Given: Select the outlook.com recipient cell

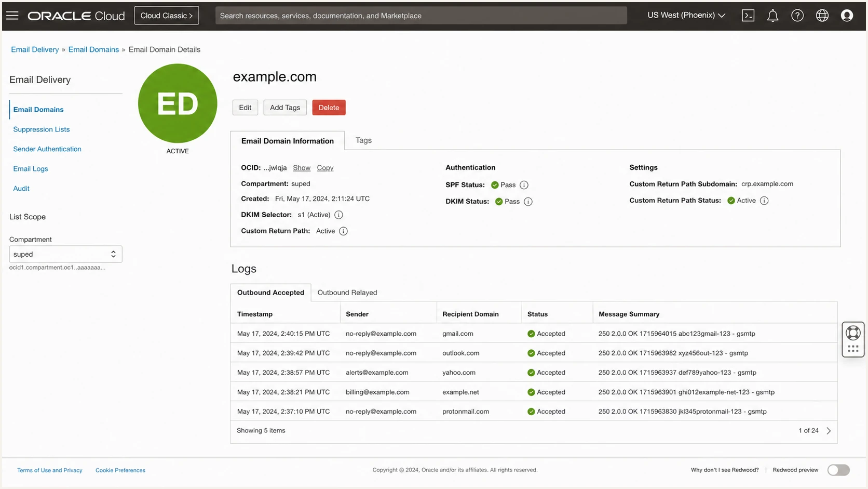Looking at the screenshot, I should pyautogui.click(x=461, y=353).
